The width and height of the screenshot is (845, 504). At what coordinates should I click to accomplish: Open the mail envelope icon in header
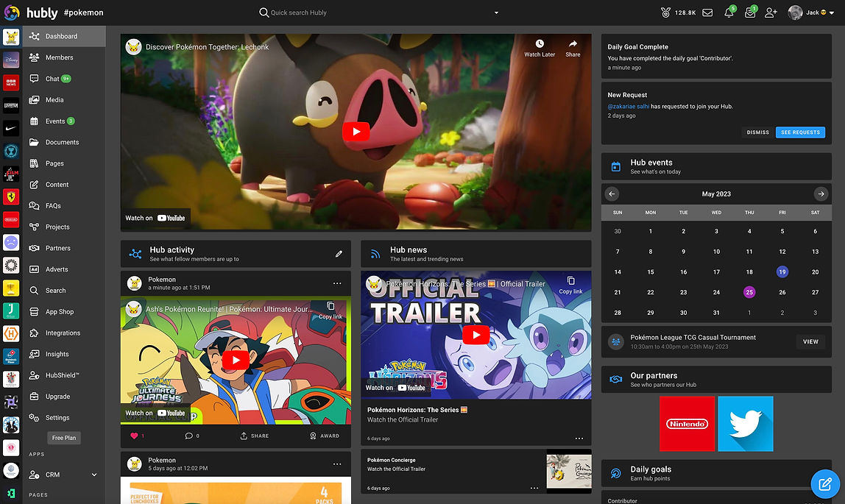click(707, 13)
